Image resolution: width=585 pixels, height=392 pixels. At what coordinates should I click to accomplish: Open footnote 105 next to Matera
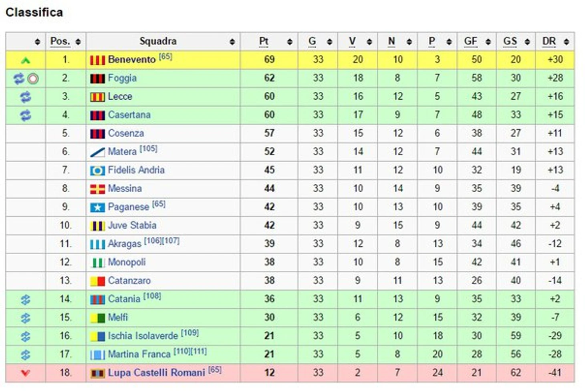[148, 149]
